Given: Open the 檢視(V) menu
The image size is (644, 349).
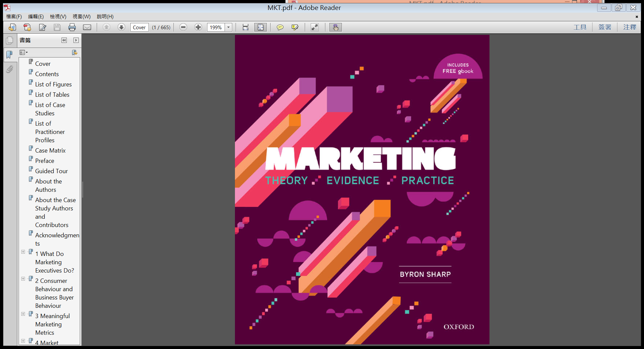Looking at the screenshot, I should 58,17.
